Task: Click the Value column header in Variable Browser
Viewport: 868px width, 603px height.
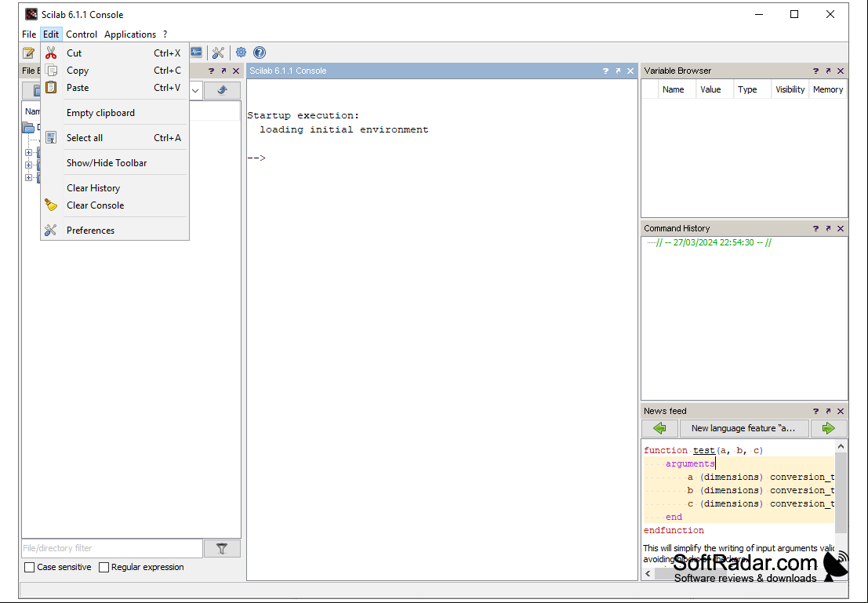Action: coord(710,89)
